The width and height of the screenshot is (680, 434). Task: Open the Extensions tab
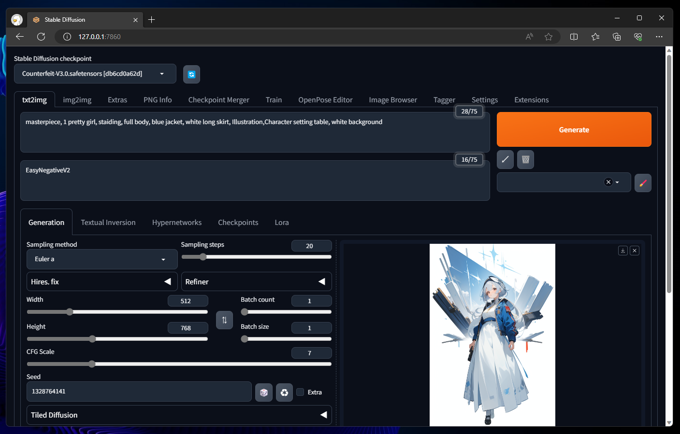[531, 100]
